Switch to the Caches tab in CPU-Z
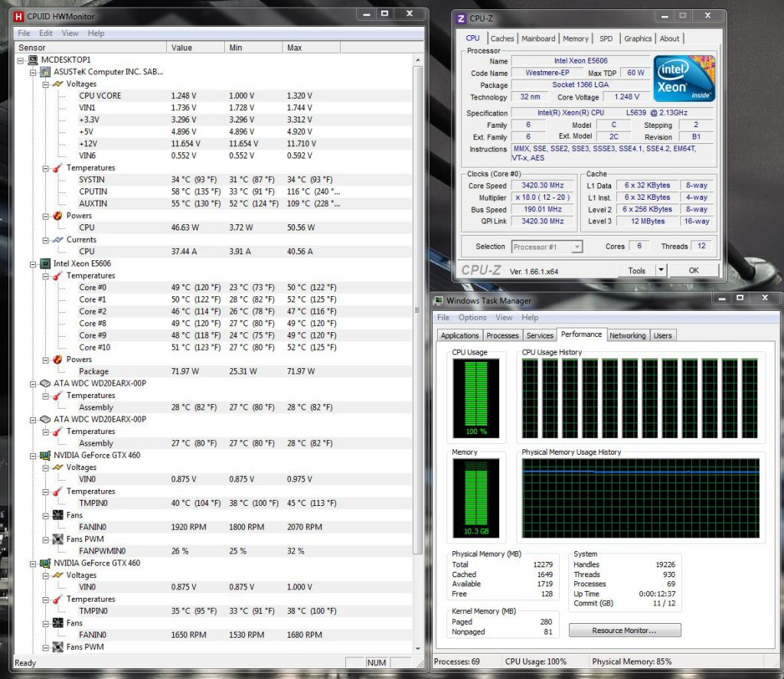Screen dimensions: 784x679 [502, 38]
